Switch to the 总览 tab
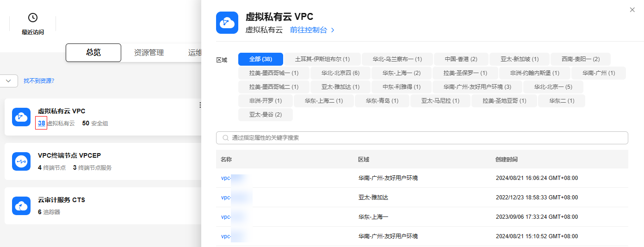 tap(93, 53)
